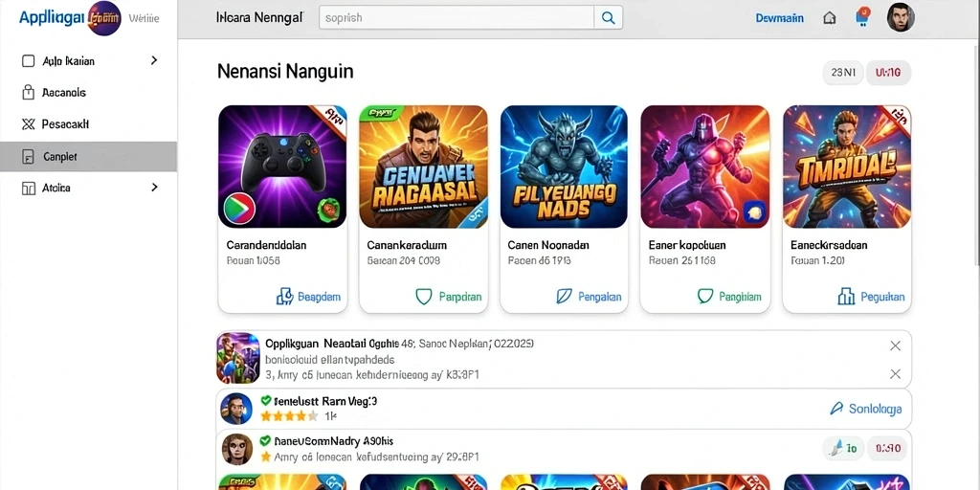The width and height of the screenshot is (980, 490).
Task: Click the red pill next to io
Action: (x=887, y=448)
